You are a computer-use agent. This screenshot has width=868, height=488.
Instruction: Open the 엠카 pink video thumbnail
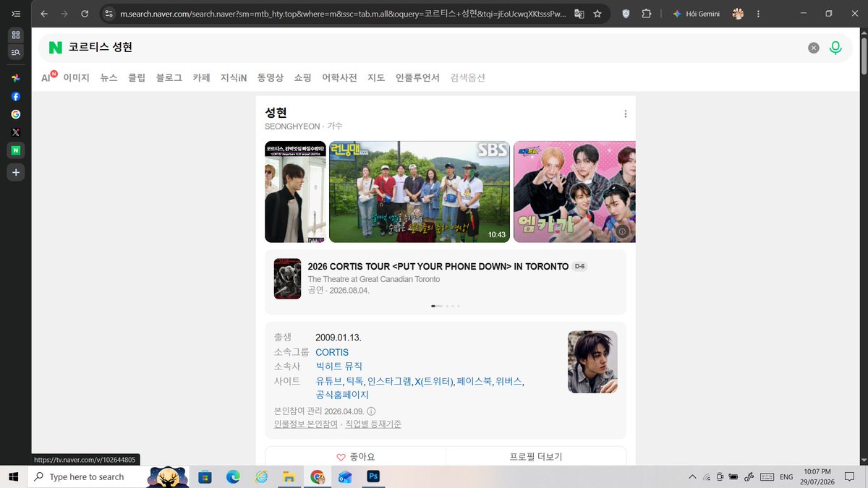click(x=574, y=192)
